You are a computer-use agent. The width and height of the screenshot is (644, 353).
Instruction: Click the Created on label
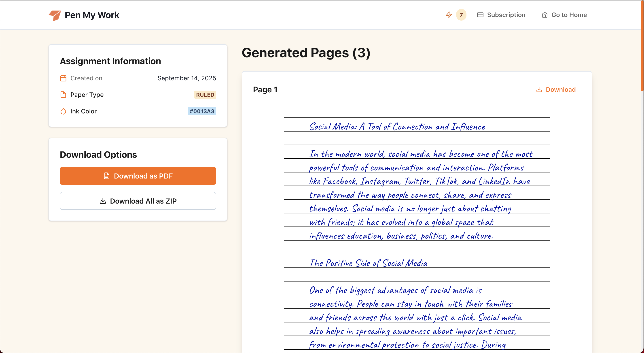86,78
